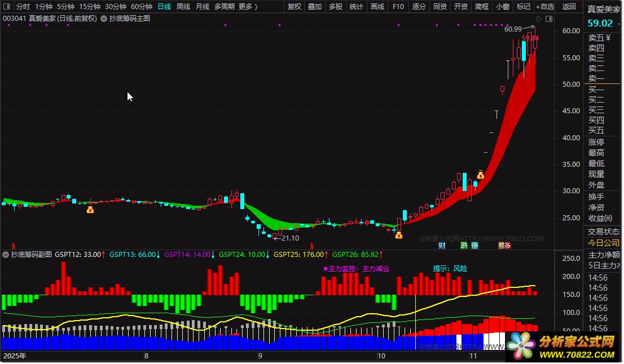Click the 59.02 current price
This screenshot has width=624, height=364.
point(600,24)
